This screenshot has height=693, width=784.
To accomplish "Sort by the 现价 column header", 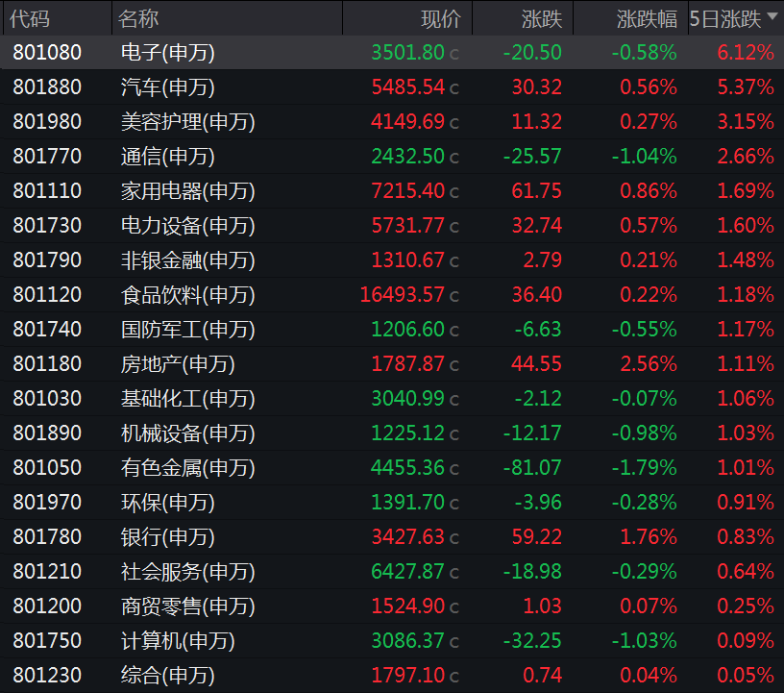I will pyautogui.click(x=440, y=19).
